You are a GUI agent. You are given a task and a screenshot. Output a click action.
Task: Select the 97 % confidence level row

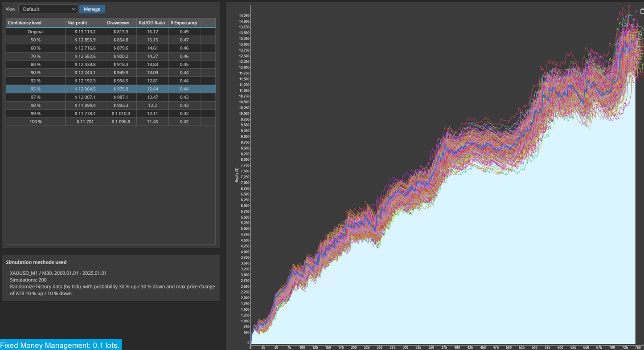[111, 97]
